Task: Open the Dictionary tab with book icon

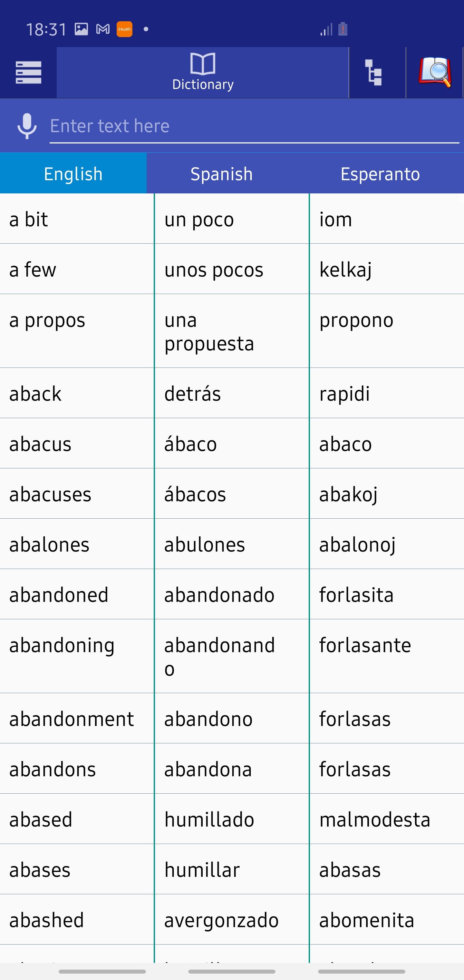Action: [x=203, y=72]
